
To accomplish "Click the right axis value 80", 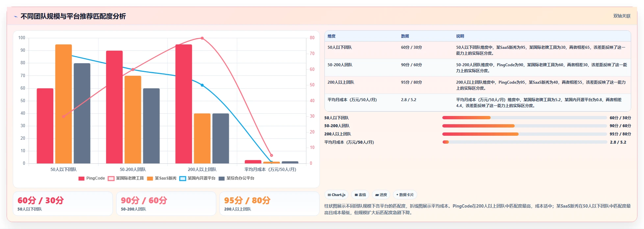I will click(x=312, y=38).
